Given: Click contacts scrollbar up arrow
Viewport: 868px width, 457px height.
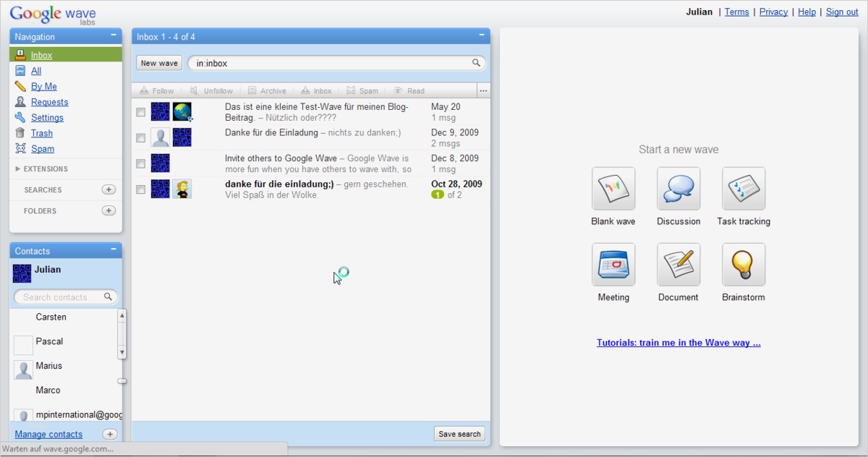Looking at the screenshot, I should 122,315.
